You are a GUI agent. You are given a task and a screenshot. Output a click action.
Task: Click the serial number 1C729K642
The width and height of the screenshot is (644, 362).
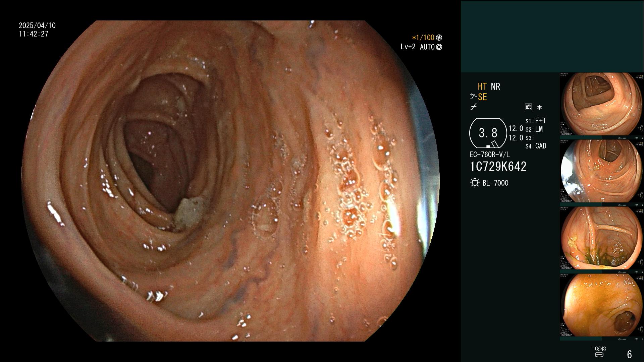(x=498, y=166)
